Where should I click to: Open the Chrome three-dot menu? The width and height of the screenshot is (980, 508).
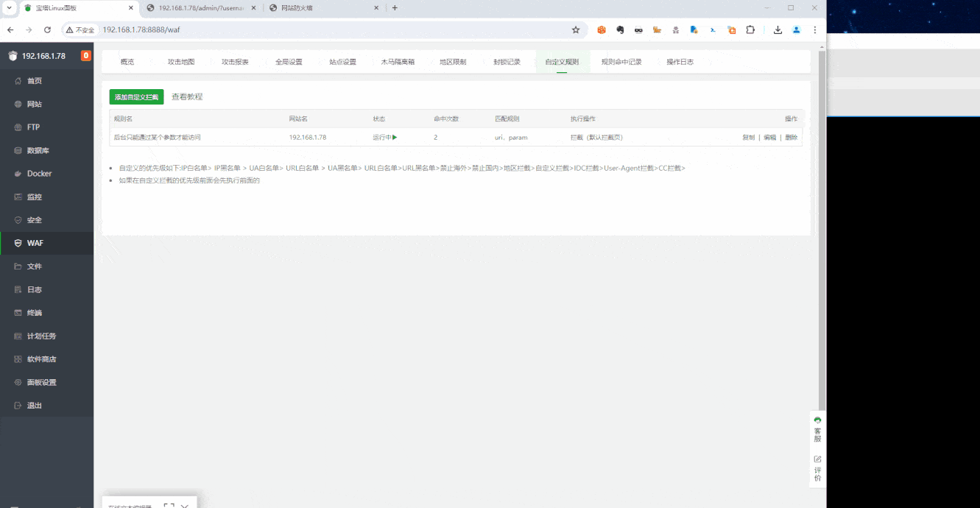814,30
